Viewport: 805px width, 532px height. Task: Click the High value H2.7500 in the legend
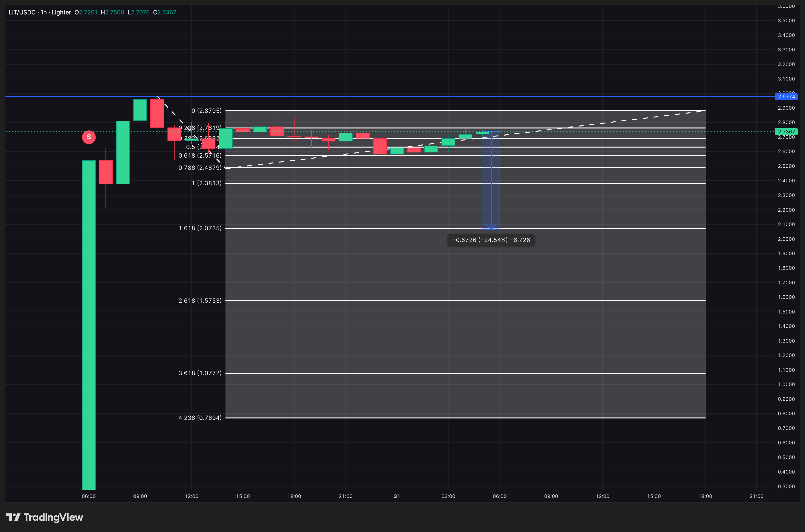(x=112, y=12)
